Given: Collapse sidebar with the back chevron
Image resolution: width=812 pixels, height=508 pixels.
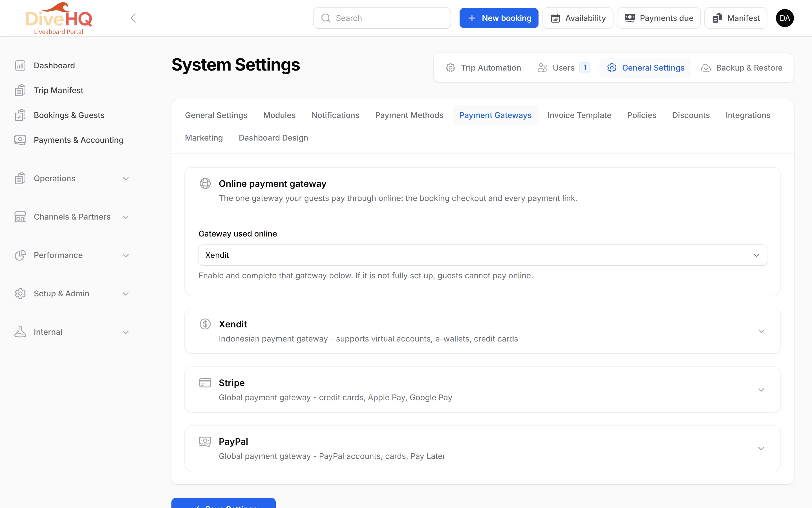Looking at the screenshot, I should [x=133, y=18].
